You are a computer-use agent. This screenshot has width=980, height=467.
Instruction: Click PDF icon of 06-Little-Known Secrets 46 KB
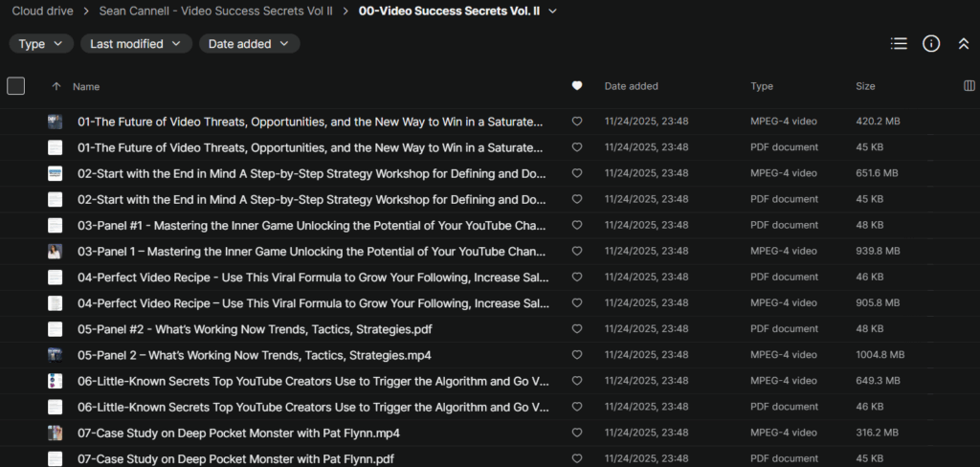click(x=55, y=407)
